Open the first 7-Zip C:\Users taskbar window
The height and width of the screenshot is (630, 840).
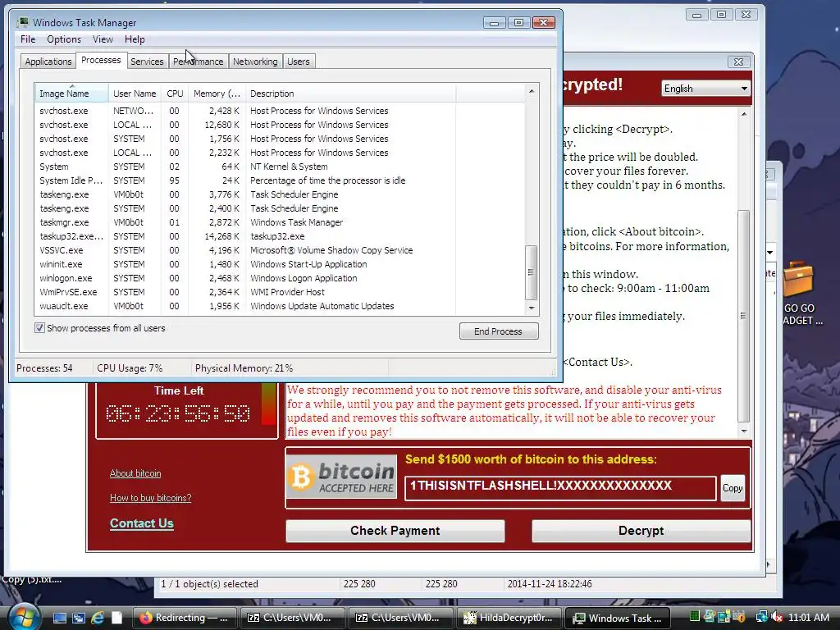tap(293, 618)
